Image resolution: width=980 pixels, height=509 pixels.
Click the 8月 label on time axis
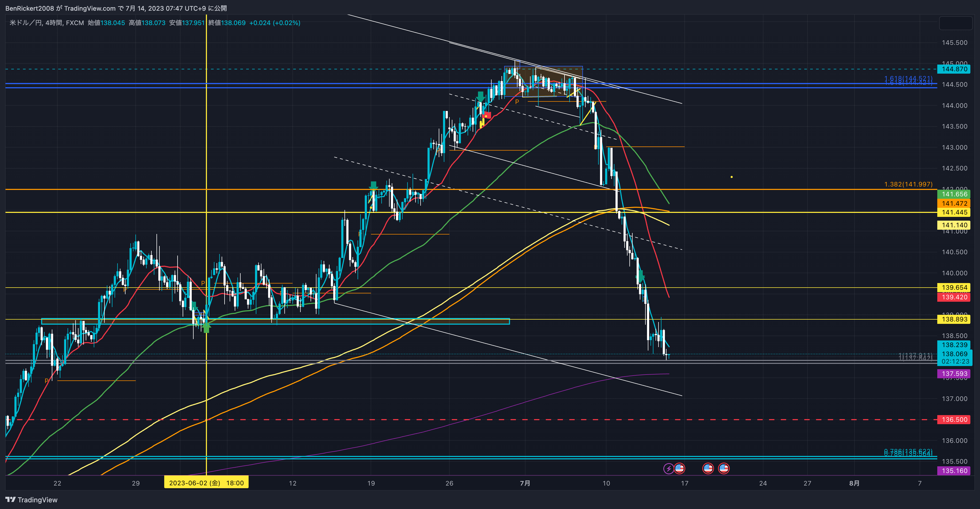[854, 483]
